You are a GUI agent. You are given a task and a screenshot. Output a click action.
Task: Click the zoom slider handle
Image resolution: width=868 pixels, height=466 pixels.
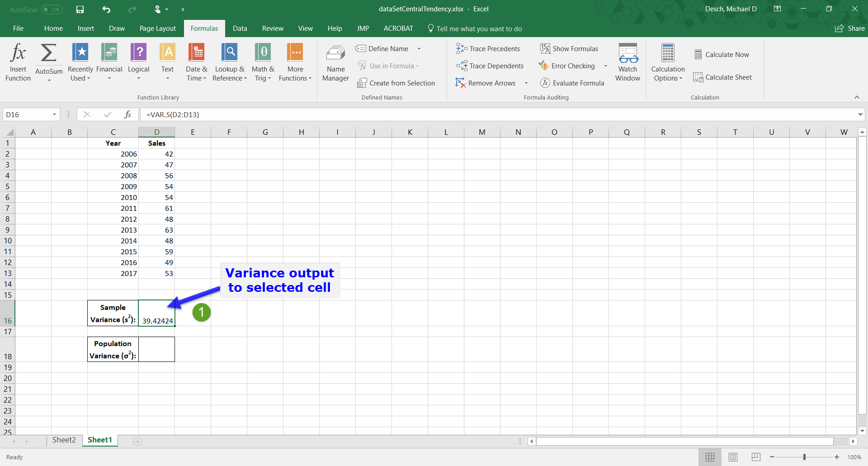click(x=804, y=457)
